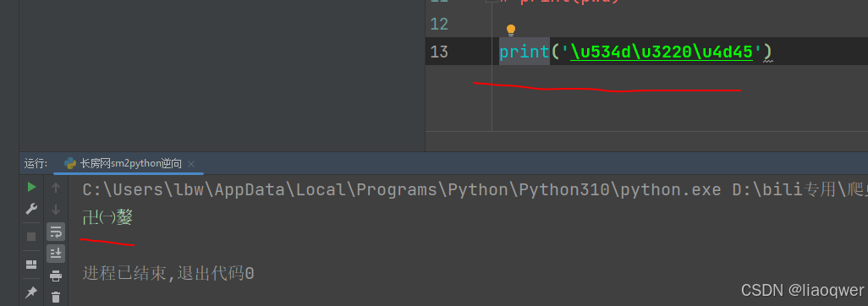Click the python.exe path in console

pos(402,190)
